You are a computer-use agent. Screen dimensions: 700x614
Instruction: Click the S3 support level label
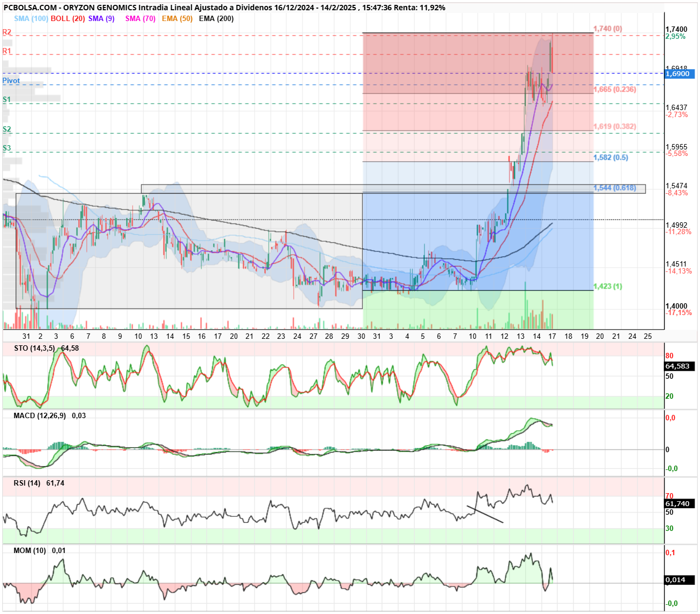[7, 148]
